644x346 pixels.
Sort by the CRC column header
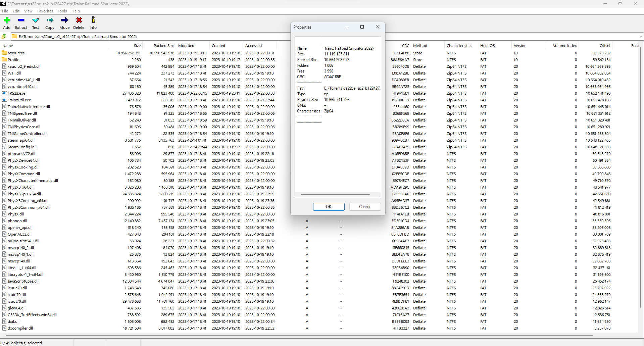(x=398, y=46)
